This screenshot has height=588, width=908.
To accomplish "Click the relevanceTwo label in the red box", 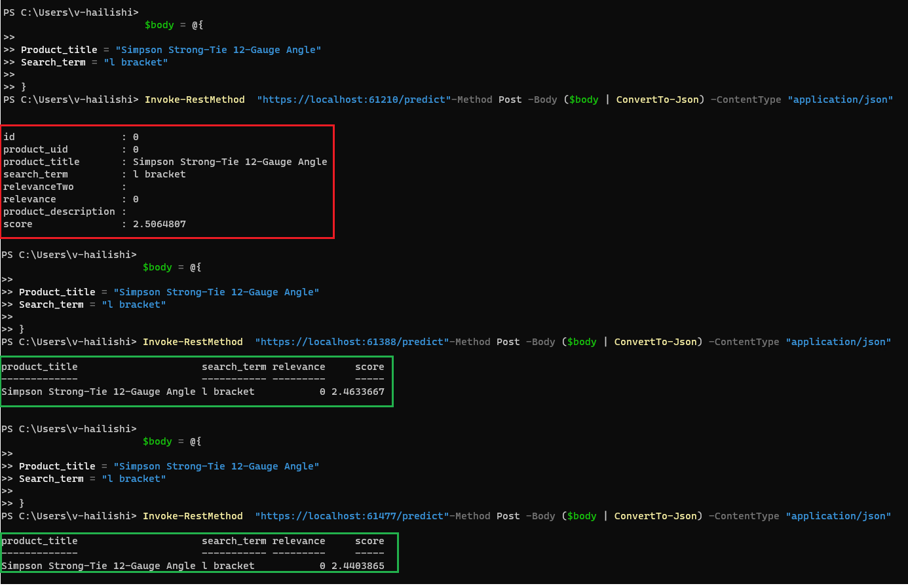I will (39, 186).
